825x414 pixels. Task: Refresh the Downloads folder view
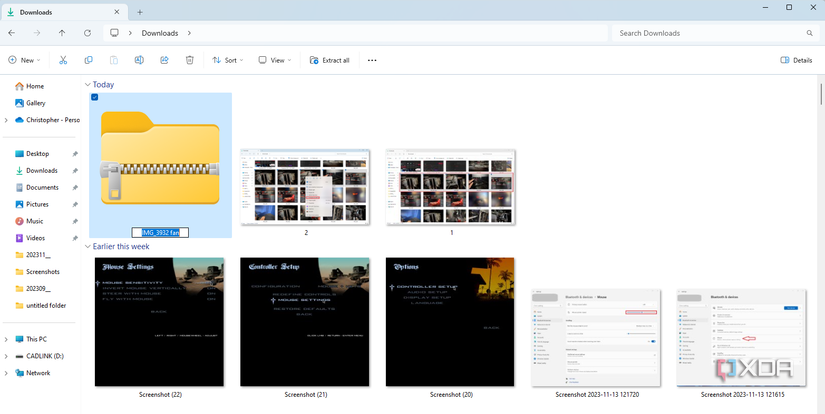87,33
